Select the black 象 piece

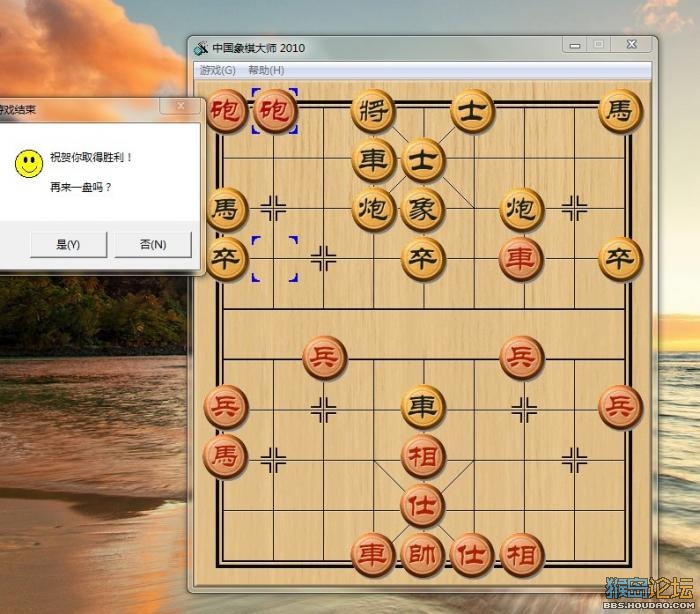(x=423, y=209)
